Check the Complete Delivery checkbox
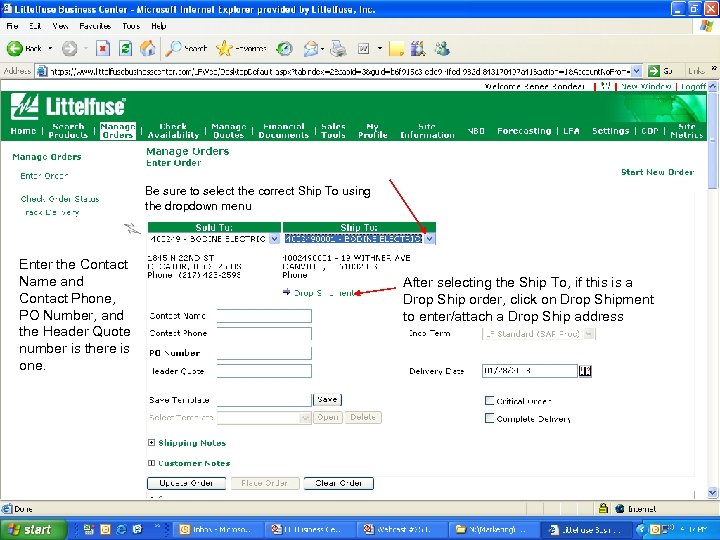The height and width of the screenshot is (540, 720). 489,418
